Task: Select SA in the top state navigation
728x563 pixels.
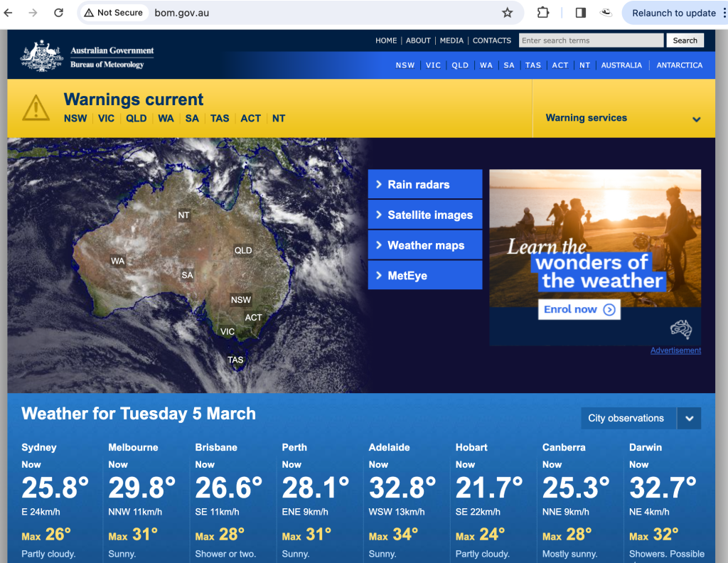Action: click(x=509, y=65)
